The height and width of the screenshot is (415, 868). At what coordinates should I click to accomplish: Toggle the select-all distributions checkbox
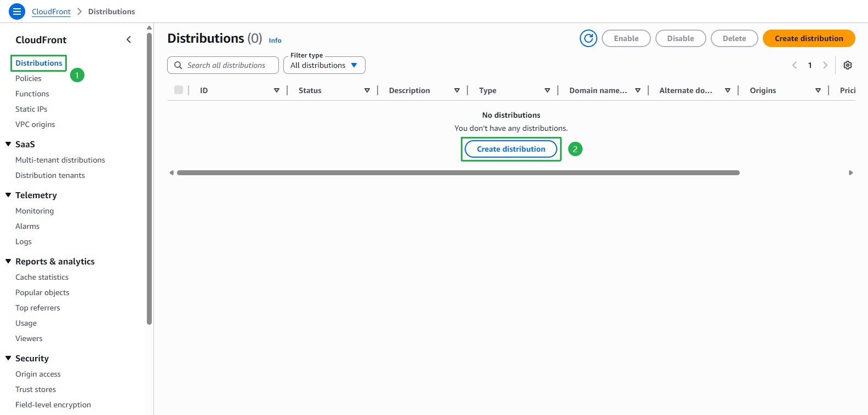179,90
